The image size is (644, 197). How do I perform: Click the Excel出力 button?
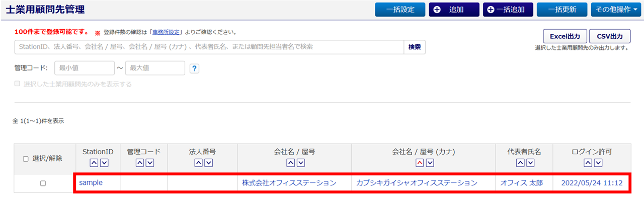565,36
